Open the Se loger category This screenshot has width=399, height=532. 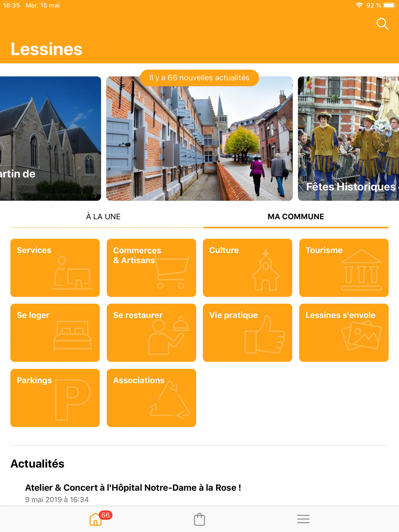coord(55,333)
